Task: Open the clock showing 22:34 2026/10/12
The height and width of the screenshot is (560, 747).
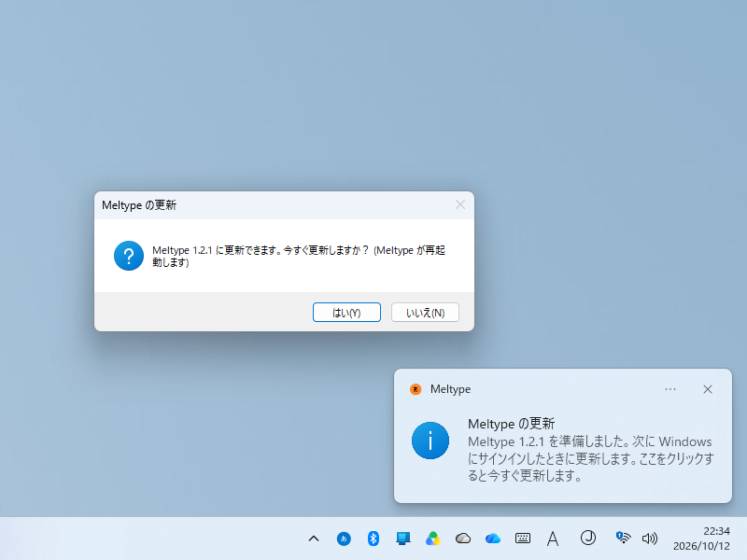Action: (701, 539)
